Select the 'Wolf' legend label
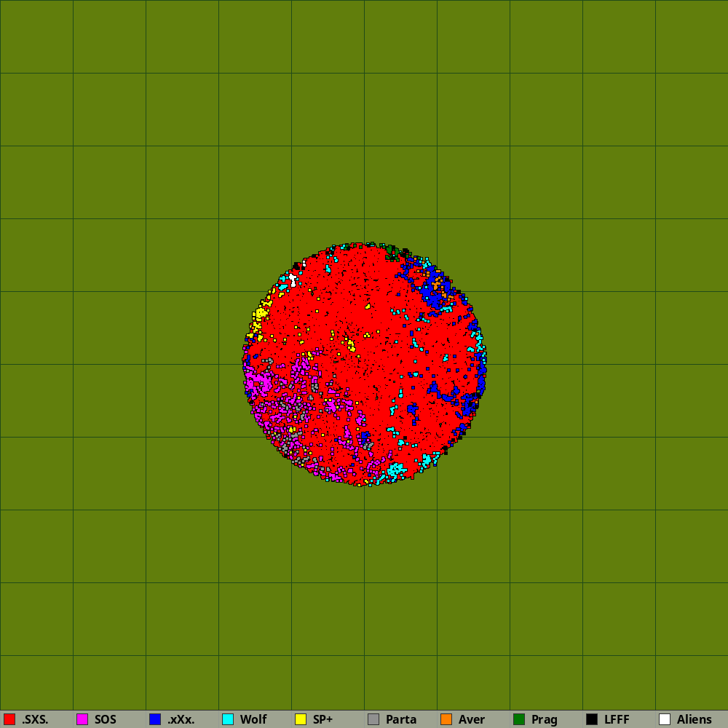This screenshot has width=728, height=728. click(x=253, y=720)
